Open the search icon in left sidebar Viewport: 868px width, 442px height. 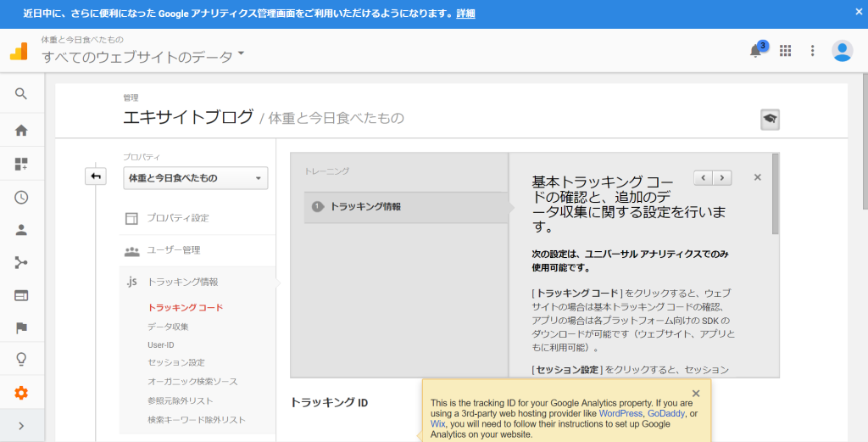coord(21,93)
